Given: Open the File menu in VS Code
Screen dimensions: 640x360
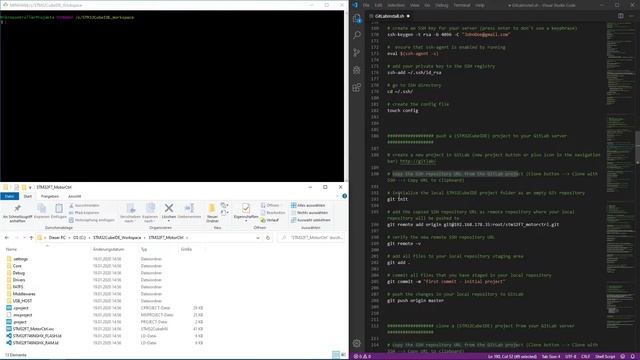Looking at the screenshot, I should [x=366, y=5].
